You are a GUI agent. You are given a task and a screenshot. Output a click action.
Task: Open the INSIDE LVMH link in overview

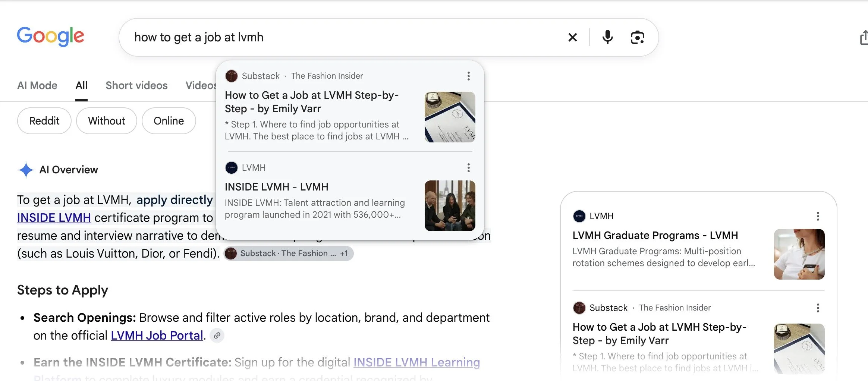tap(54, 218)
